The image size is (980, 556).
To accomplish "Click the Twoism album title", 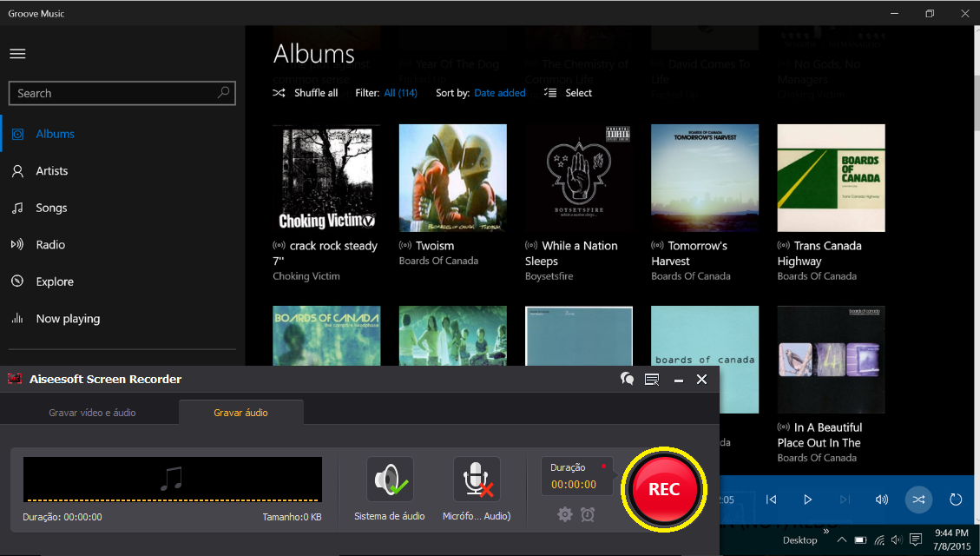I will coord(435,246).
